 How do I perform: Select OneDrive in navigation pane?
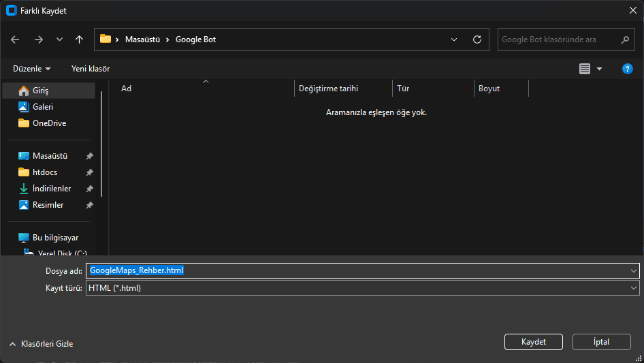pos(49,123)
